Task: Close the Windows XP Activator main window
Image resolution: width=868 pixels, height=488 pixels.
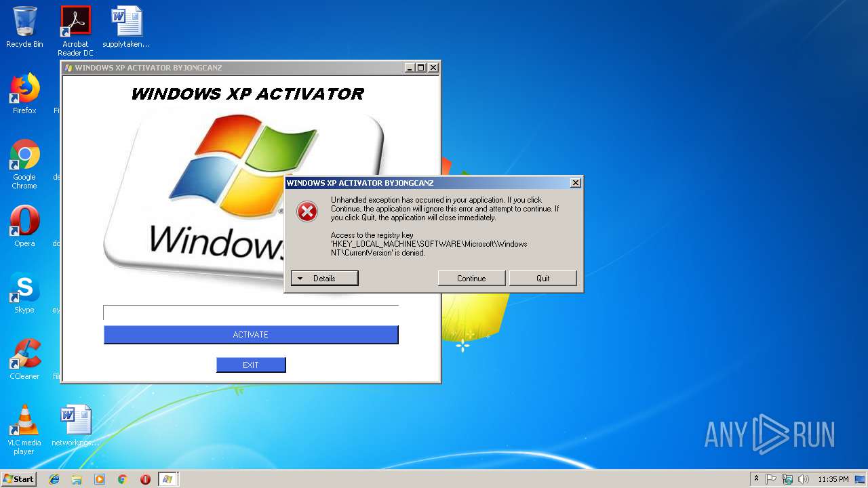Action: coord(433,68)
